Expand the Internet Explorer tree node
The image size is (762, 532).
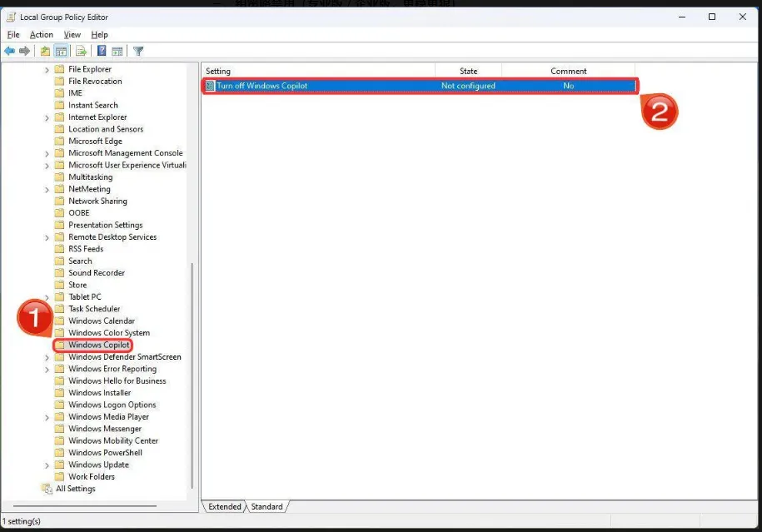coord(47,117)
